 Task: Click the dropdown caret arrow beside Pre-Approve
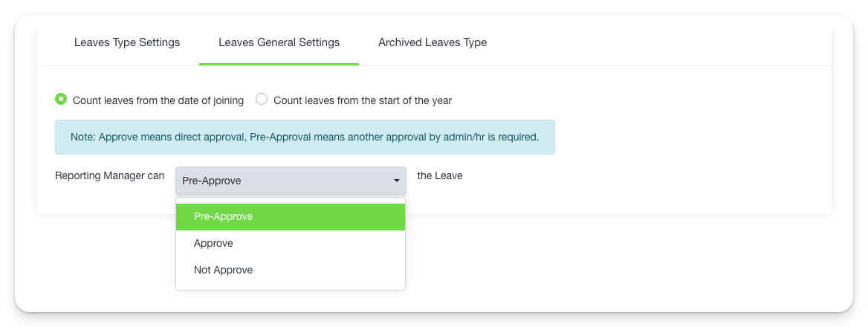click(396, 181)
